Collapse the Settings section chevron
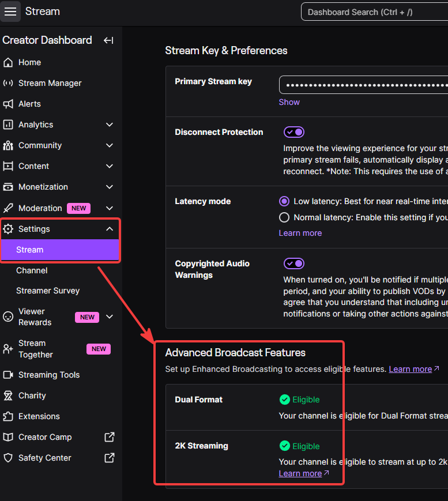Viewport: 448px width, 501px height. click(x=110, y=229)
